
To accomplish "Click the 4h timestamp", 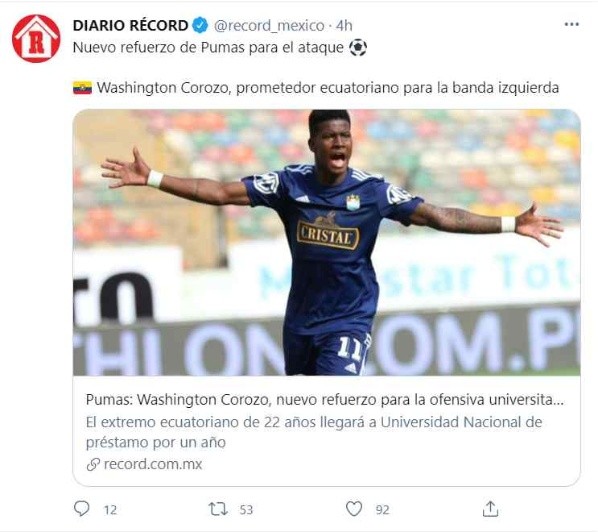I will coord(344,26).
